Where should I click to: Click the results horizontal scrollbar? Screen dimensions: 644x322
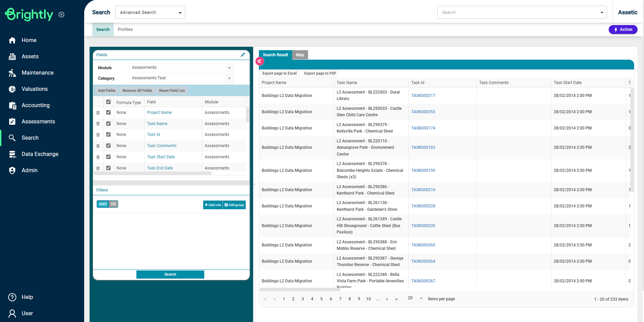(x=300, y=289)
